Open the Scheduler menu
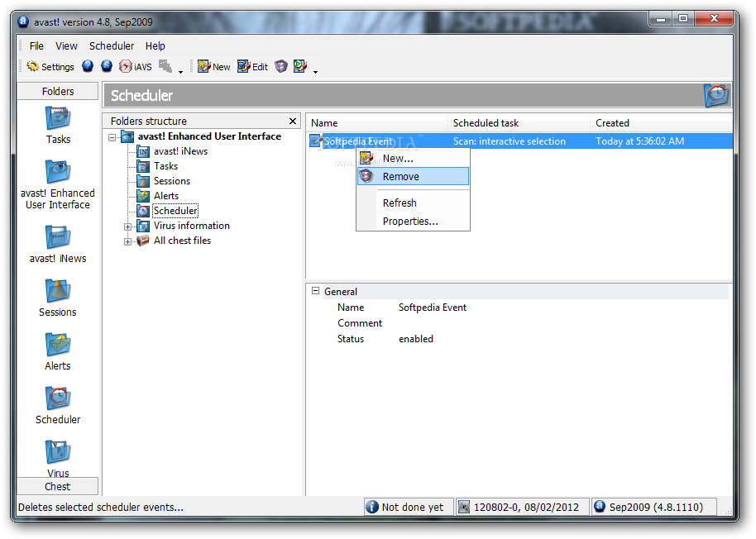This screenshot has width=756, height=539. click(x=112, y=45)
